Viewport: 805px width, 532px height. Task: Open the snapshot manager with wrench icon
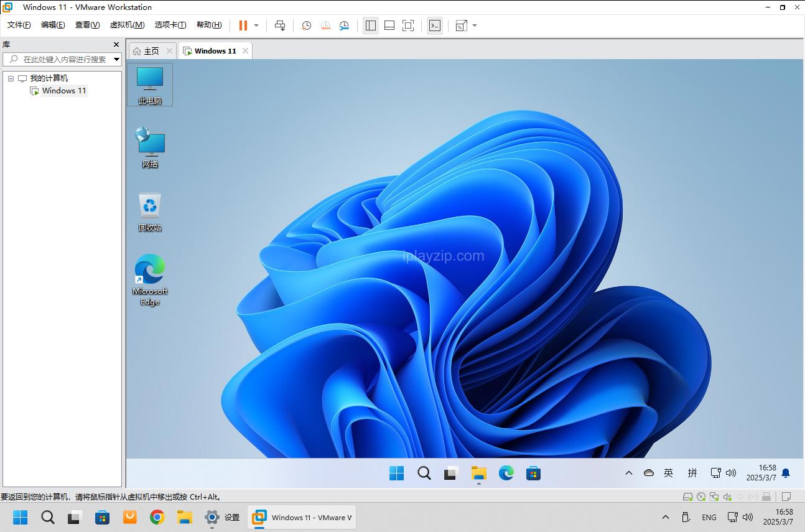tap(344, 26)
